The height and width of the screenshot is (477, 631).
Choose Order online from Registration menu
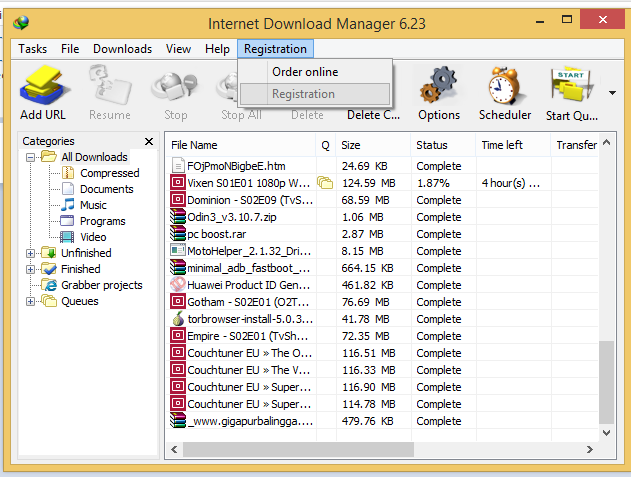[315, 72]
